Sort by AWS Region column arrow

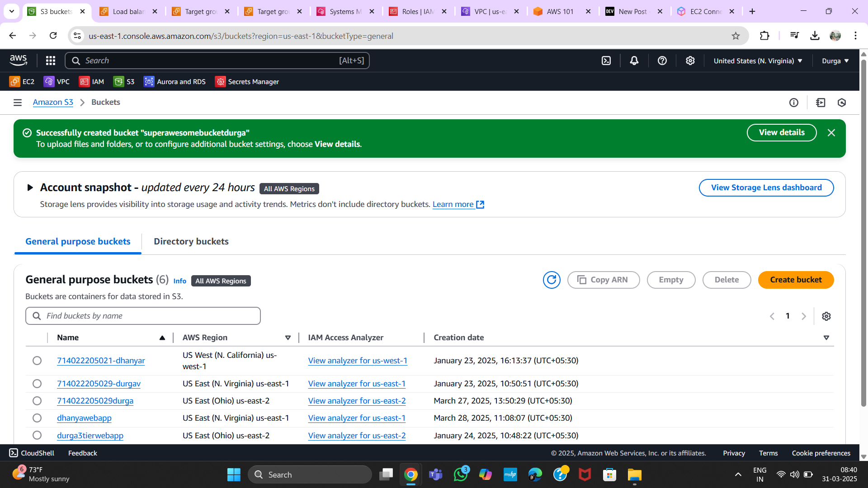pyautogui.click(x=288, y=338)
